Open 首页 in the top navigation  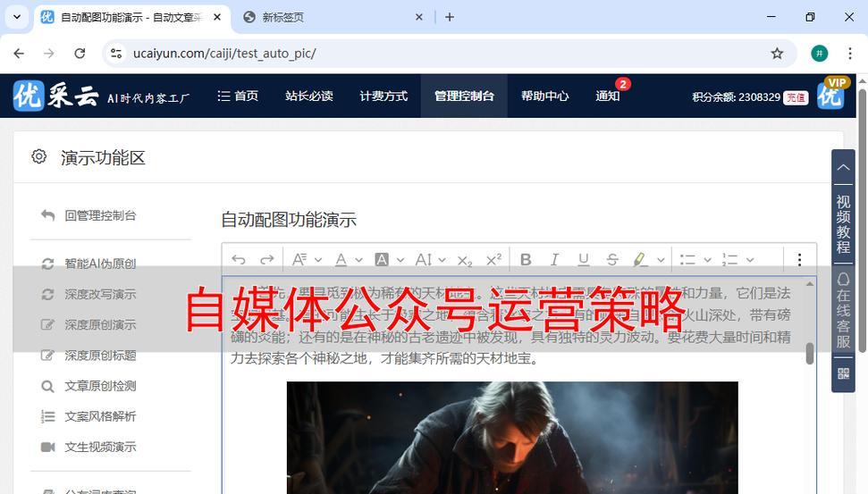pos(238,96)
